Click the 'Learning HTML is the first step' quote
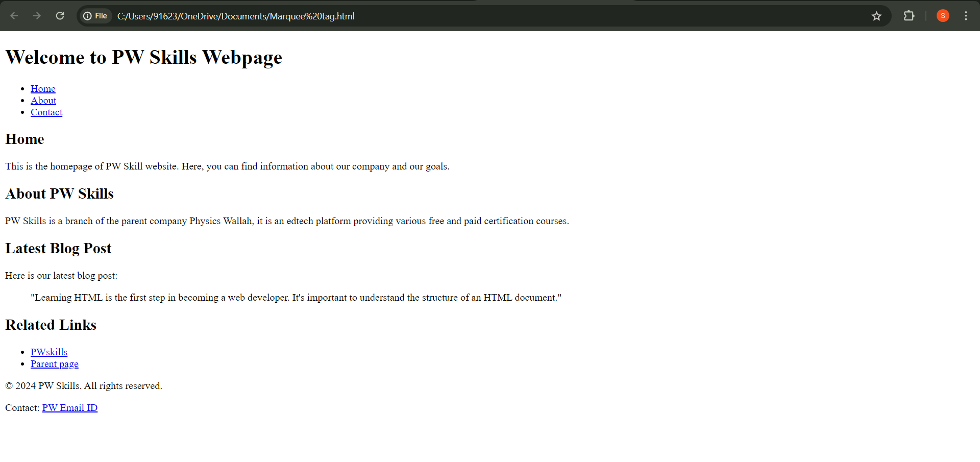Viewport: 980px width, 462px height. pos(296,298)
